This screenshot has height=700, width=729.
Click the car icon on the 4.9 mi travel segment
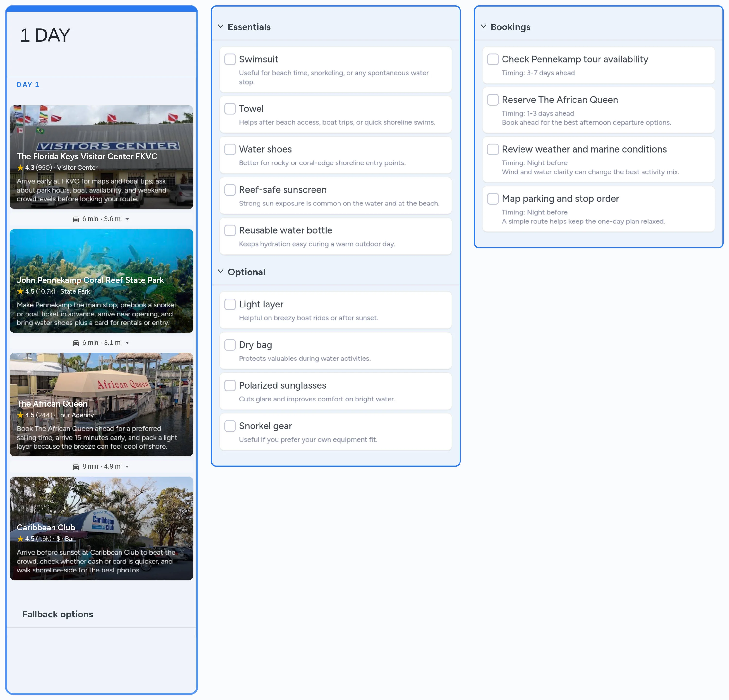click(x=76, y=466)
